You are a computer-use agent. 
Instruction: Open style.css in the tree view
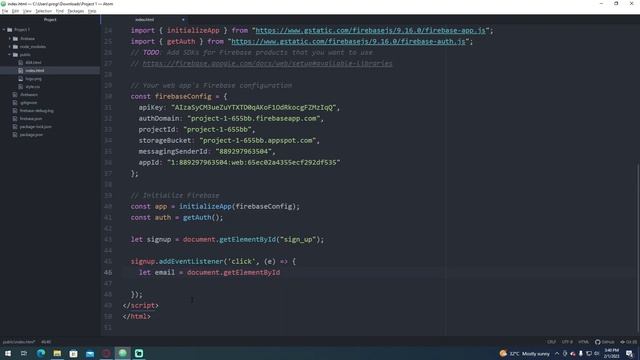pos(33,87)
